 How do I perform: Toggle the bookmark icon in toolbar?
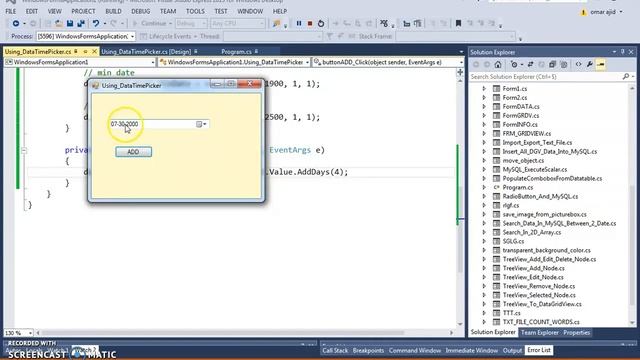coord(458,24)
